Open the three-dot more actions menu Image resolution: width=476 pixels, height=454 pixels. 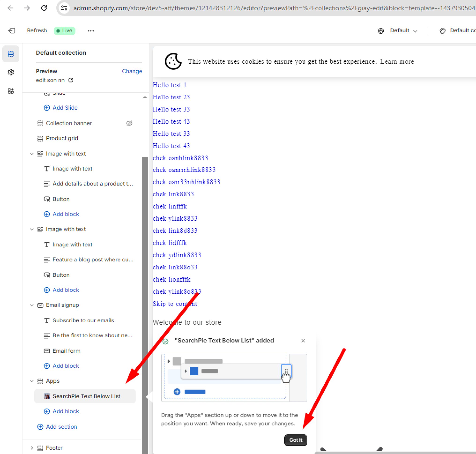91,31
